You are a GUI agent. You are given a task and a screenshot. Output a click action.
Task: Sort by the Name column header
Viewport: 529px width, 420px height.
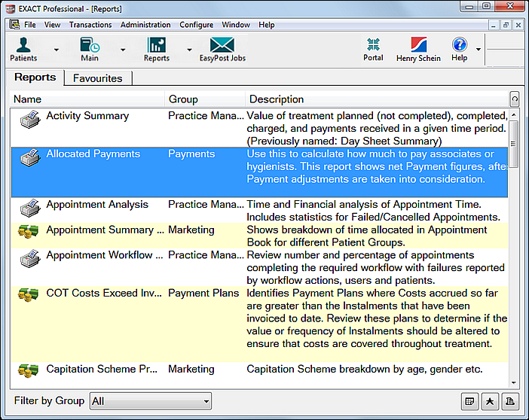87,99
